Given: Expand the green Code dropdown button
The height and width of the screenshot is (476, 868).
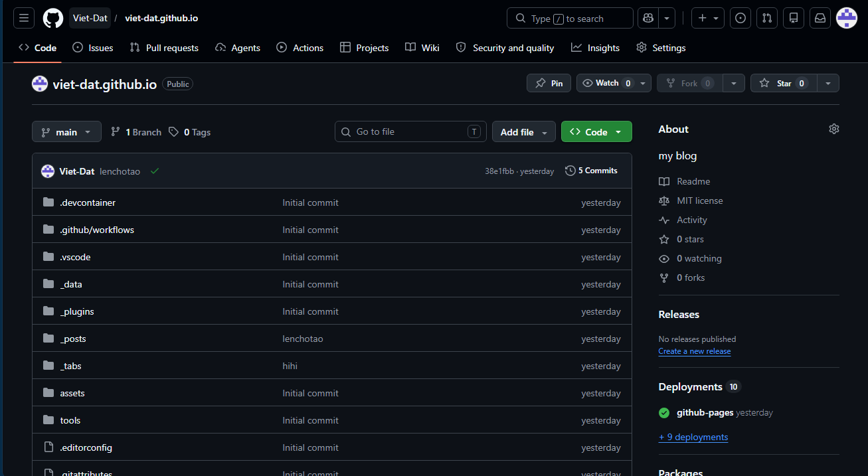Looking at the screenshot, I should 596,132.
